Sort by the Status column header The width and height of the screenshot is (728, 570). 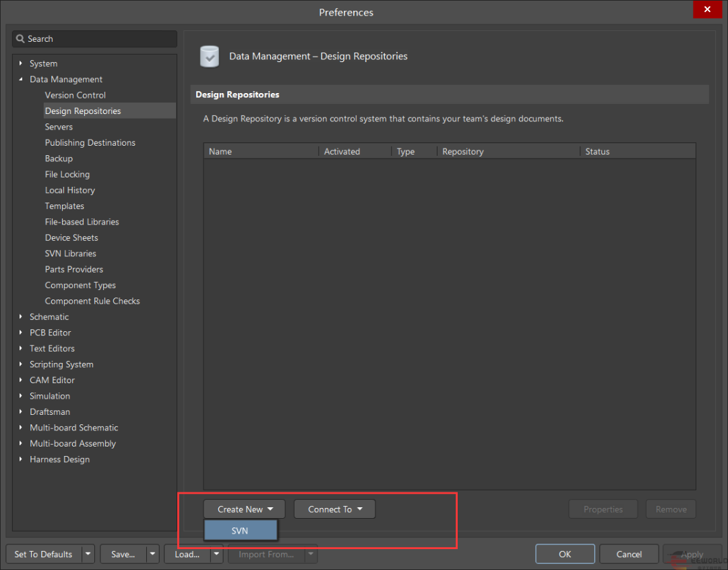coord(638,152)
